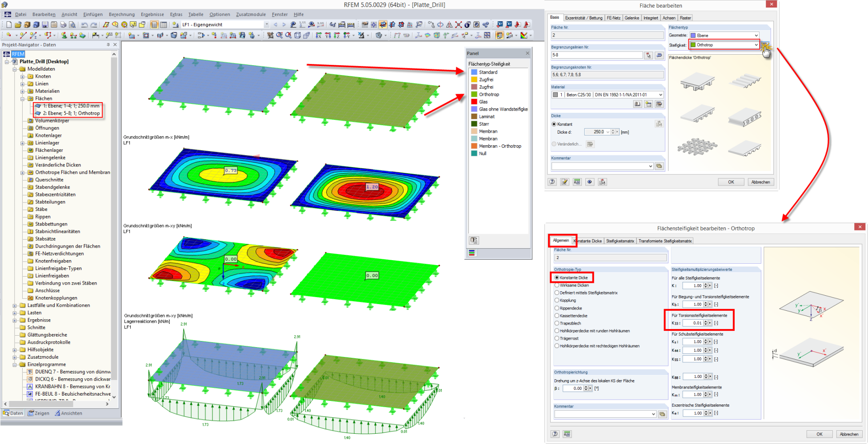This screenshot has height=444, width=868.
Task: Select the Konstant thickness radio button
Action: coord(554,124)
